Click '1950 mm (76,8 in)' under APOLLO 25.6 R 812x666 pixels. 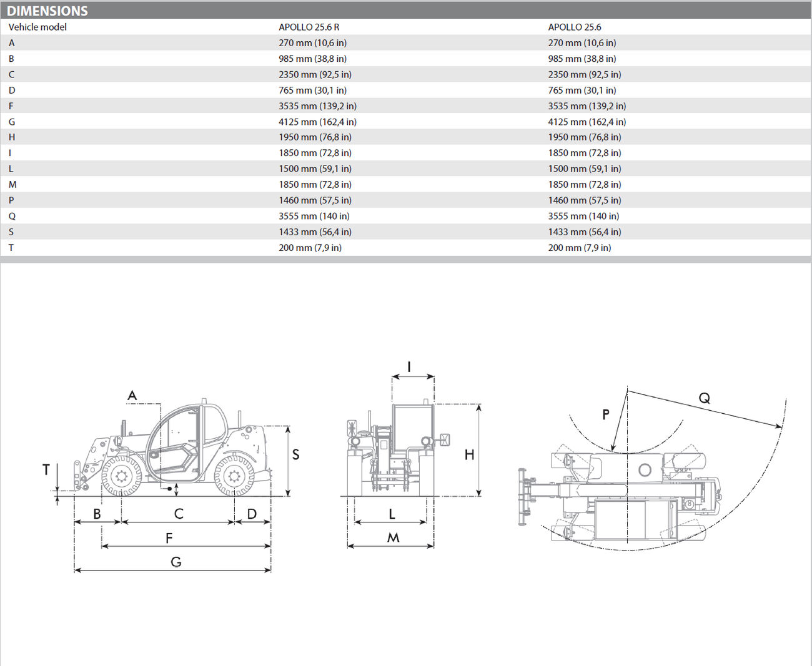click(x=315, y=137)
